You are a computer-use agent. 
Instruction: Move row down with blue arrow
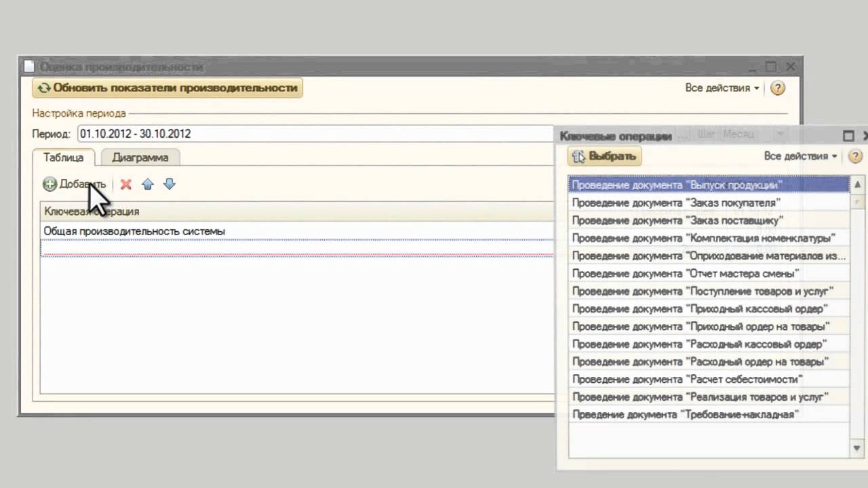point(170,184)
